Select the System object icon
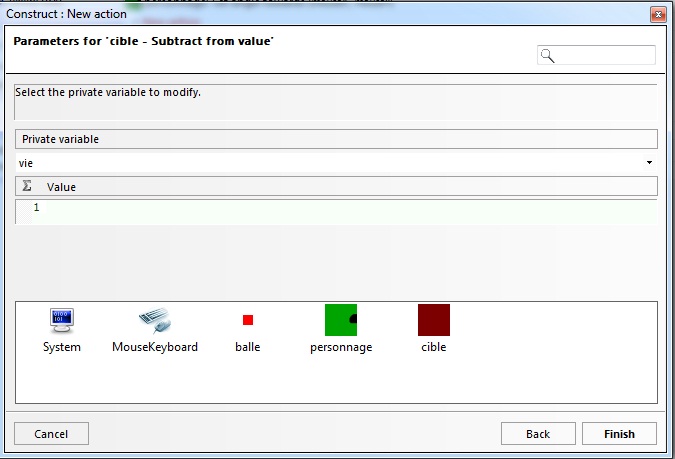 pyautogui.click(x=62, y=320)
